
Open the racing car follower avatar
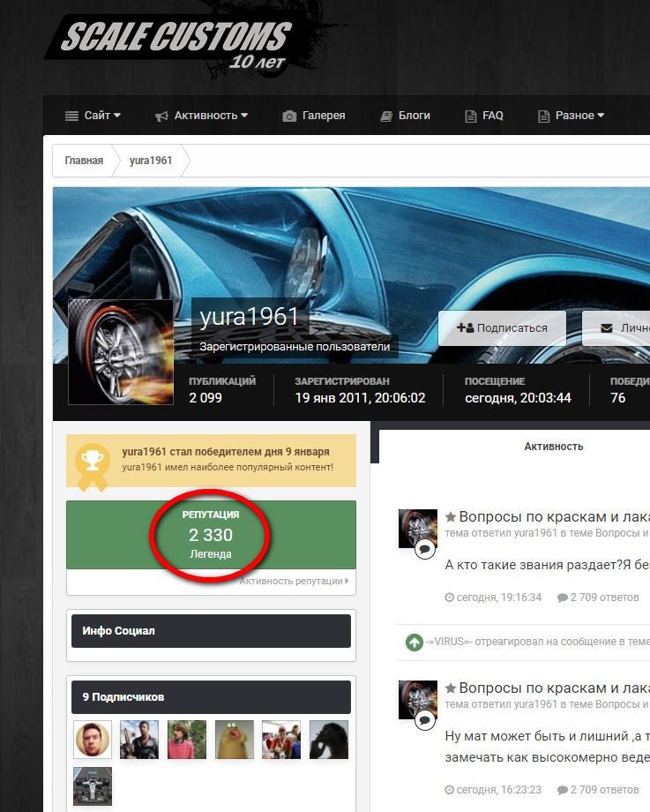pyautogui.click(x=93, y=786)
